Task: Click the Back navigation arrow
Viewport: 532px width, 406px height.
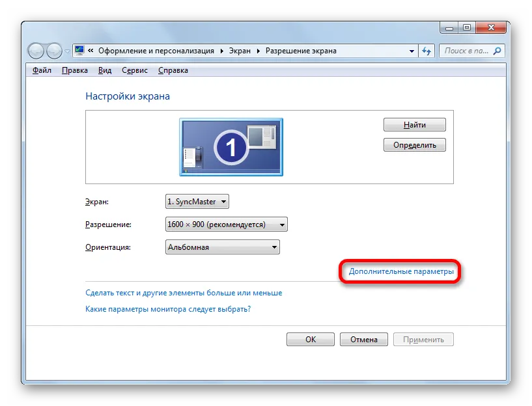Action: click(x=36, y=51)
